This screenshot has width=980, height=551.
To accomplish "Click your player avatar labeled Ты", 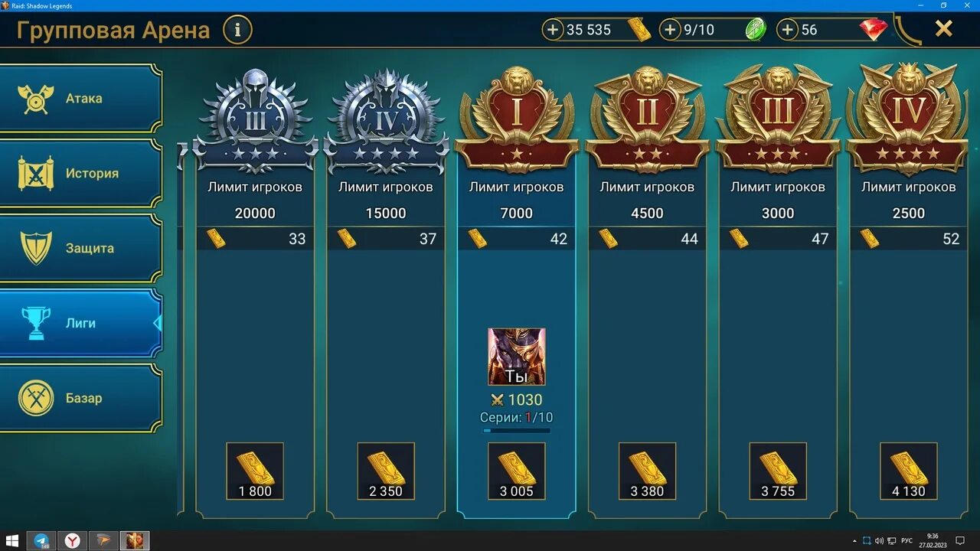I will coord(517,357).
